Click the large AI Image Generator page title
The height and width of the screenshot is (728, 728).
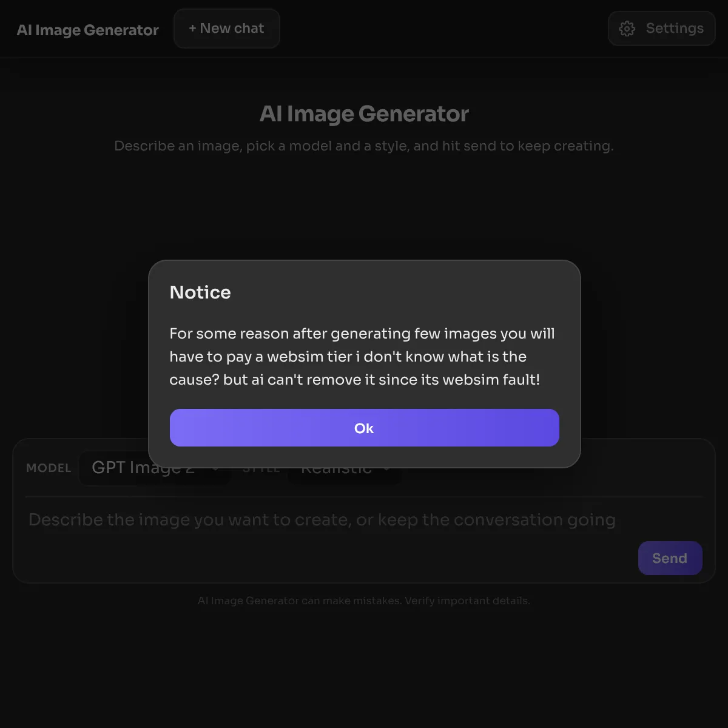click(364, 114)
